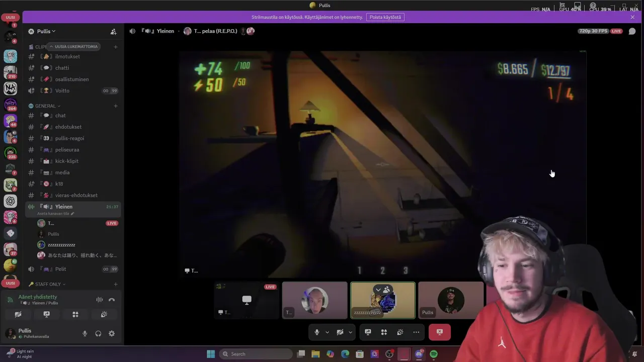Open Aänet yhdistetty connection details
This screenshot has width=644, height=362.
(x=38, y=297)
